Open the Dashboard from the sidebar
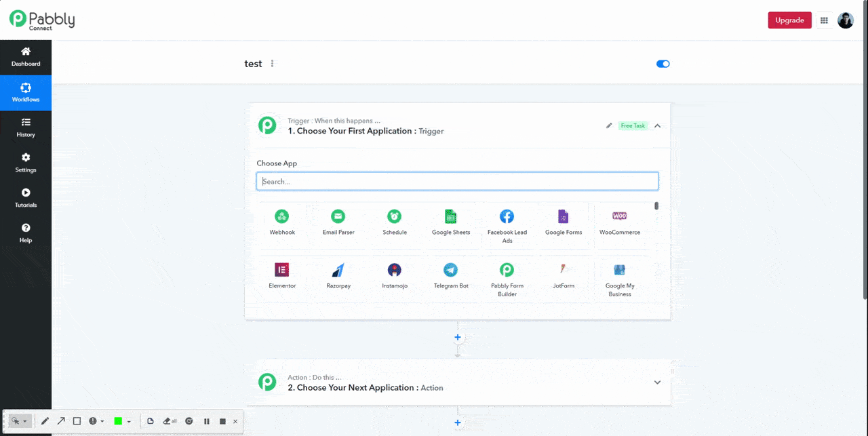The image size is (868, 436). [x=26, y=57]
